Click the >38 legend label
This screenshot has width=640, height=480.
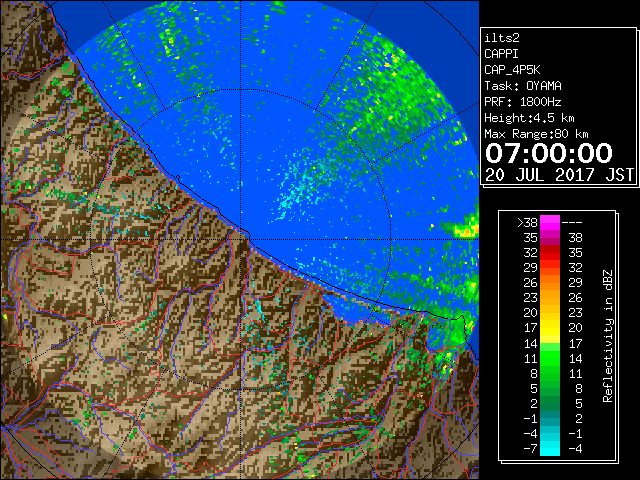tap(527, 223)
